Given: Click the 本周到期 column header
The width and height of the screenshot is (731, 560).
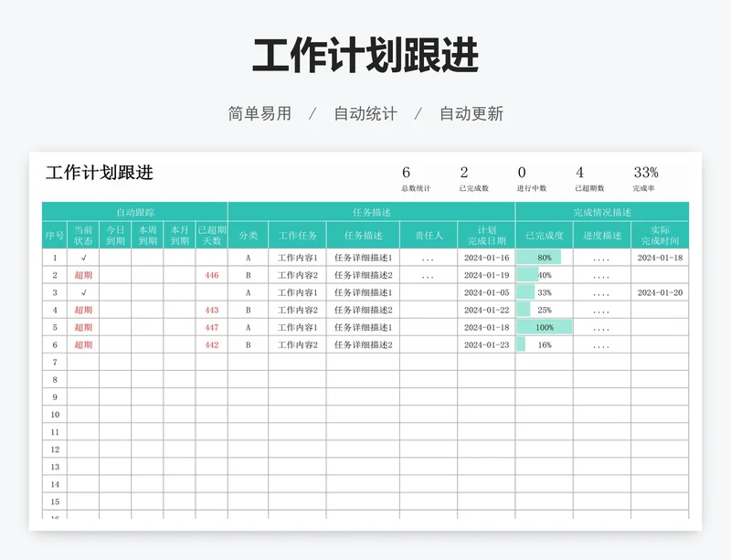Looking at the screenshot, I should [x=147, y=235].
